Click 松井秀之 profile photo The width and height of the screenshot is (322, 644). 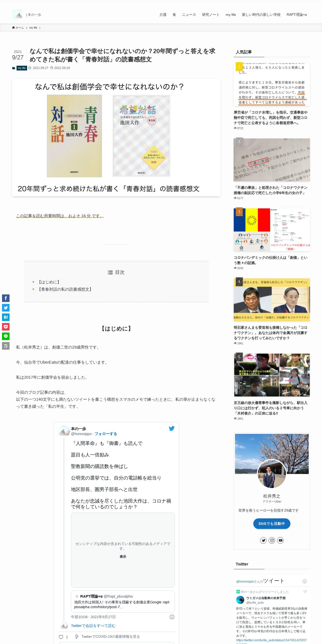click(x=272, y=474)
